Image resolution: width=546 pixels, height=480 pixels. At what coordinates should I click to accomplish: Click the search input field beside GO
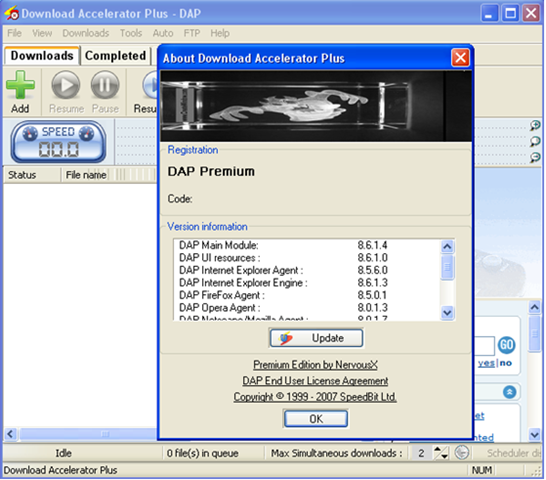coord(484,346)
